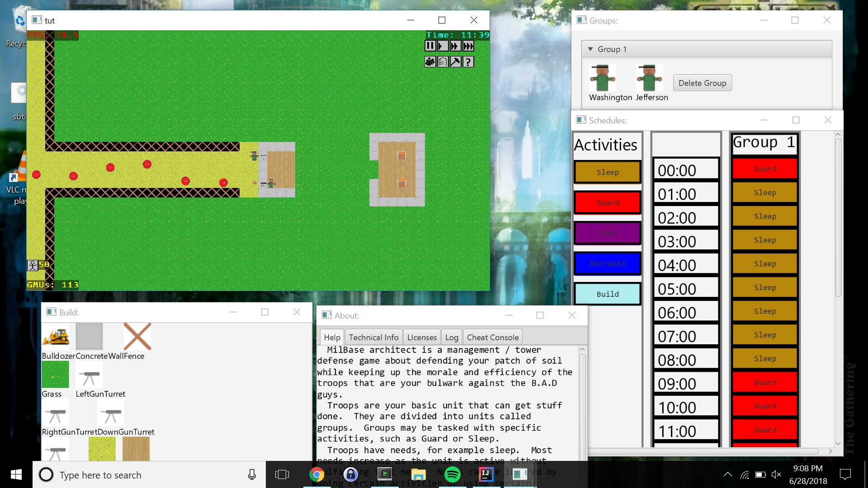
Task: Open the schedule clipboard icon
Action: coord(443,62)
